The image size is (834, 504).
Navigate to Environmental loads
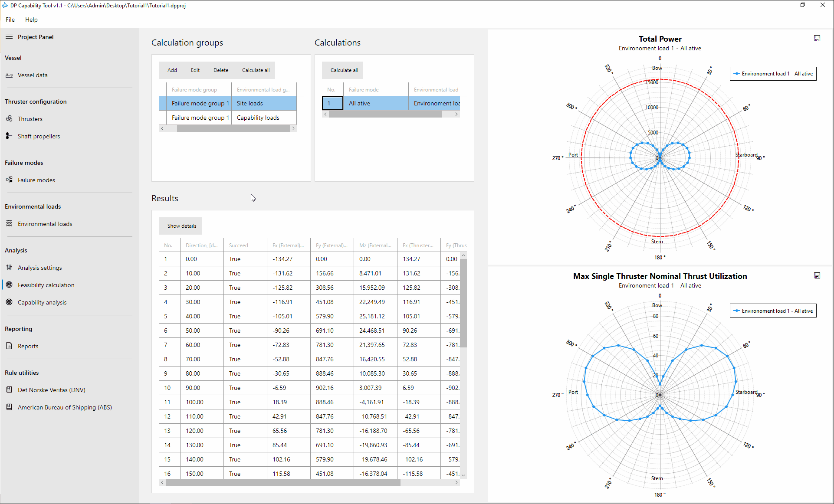(45, 224)
